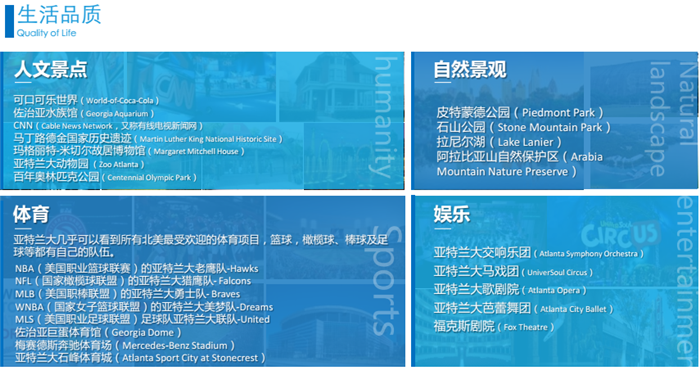This screenshot has width=700, height=370.
Task: Click the Fox Theatre line
Action: pyautogui.click(x=494, y=327)
